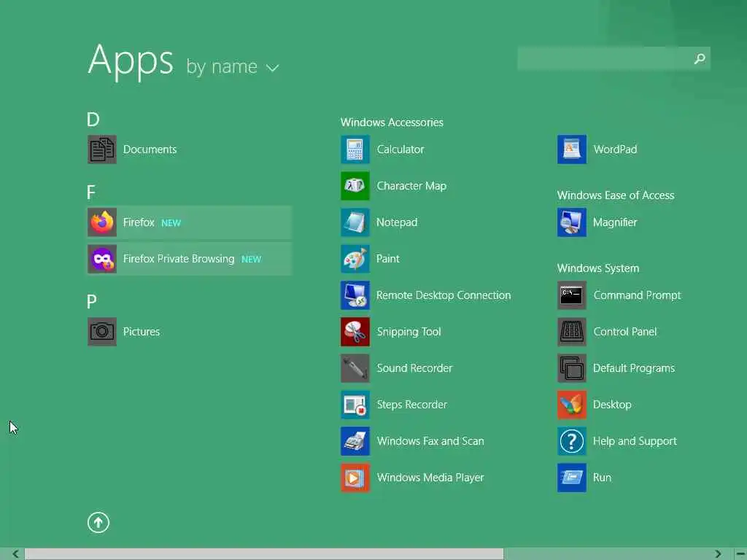The width and height of the screenshot is (747, 560).
Task: Click the search magnifier icon
Action: pos(700,58)
